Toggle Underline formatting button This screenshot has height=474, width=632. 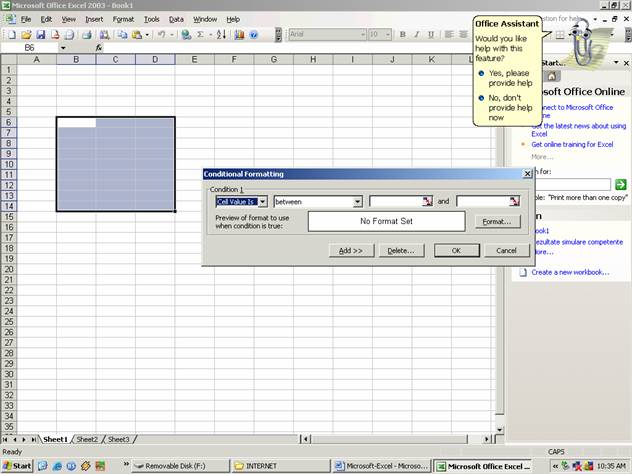click(431, 35)
